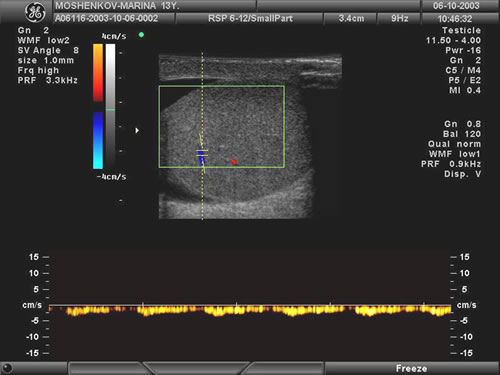
Task: Click the 3.4cm depth readout
Action: (351, 18)
